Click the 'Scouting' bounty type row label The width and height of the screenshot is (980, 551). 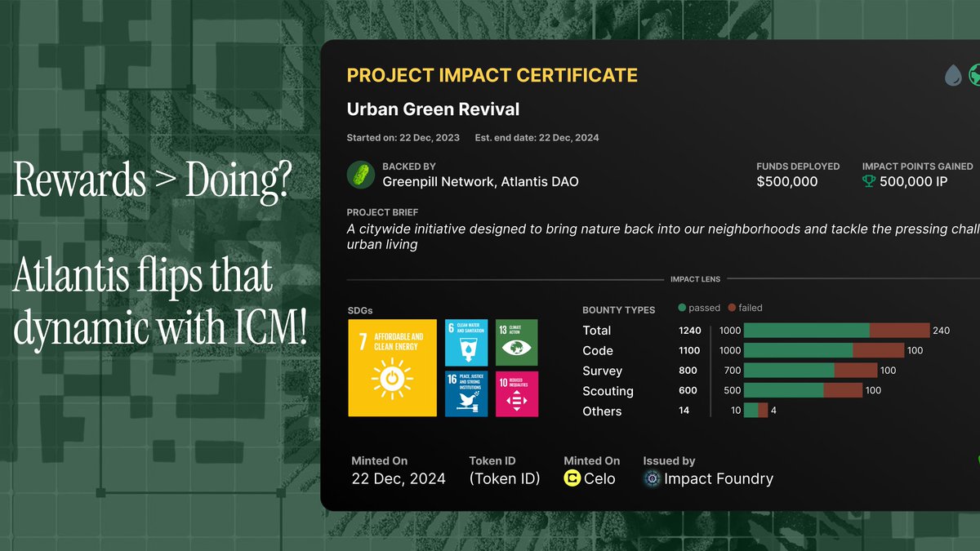tap(608, 392)
